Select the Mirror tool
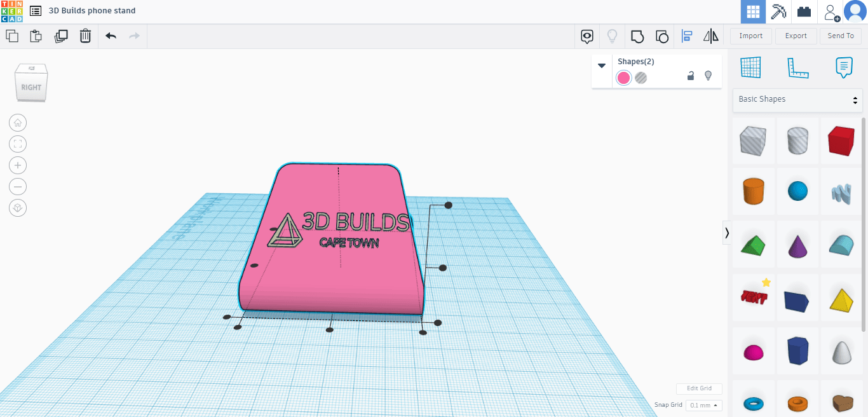The image size is (868, 417). [710, 36]
